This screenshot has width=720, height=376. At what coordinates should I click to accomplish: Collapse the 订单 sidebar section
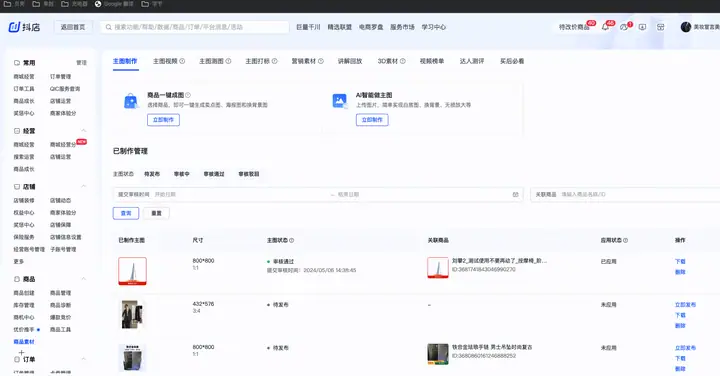click(84, 359)
